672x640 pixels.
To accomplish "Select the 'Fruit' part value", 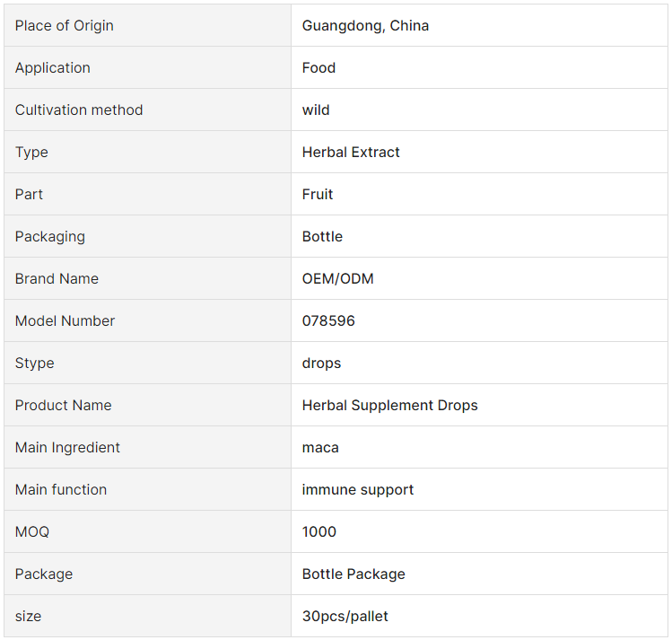I will (x=317, y=194).
